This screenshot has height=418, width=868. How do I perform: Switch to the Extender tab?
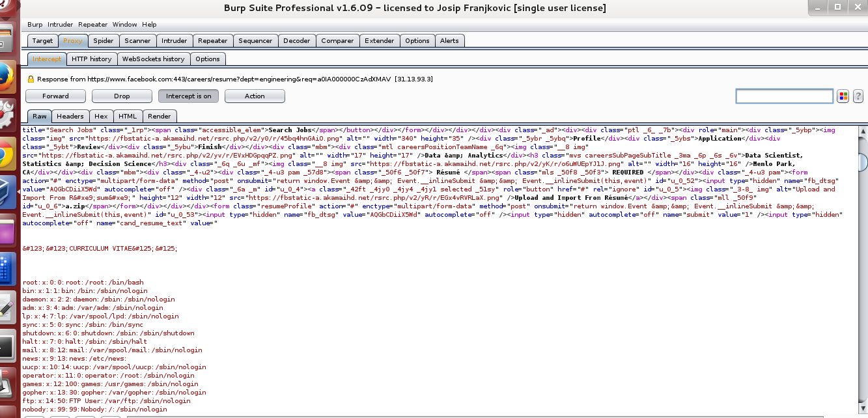pyautogui.click(x=380, y=40)
